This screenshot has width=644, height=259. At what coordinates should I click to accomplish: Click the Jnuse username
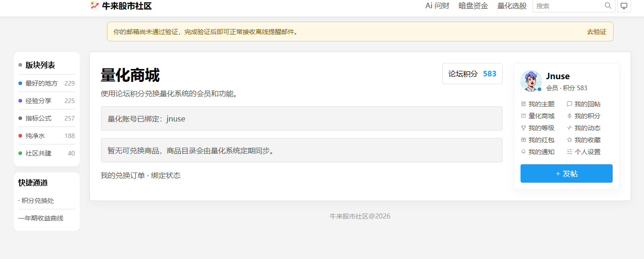pyautogui.click(x=558, y=76)
